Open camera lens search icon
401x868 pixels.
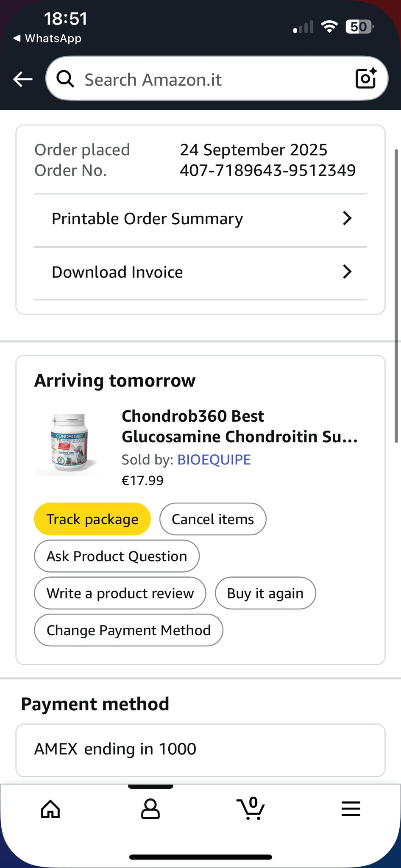pos(365,78)
